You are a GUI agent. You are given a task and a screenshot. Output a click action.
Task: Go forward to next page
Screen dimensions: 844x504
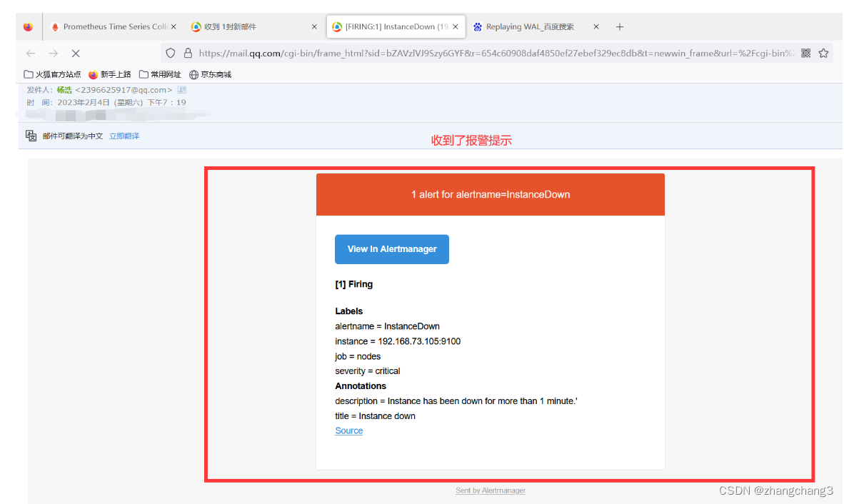53,54
